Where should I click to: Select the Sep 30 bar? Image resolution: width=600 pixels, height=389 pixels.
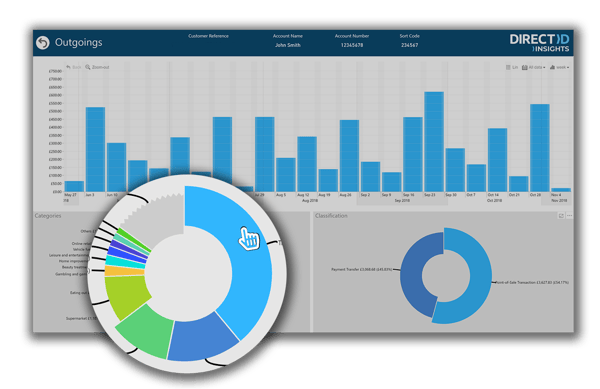point(455,170)
